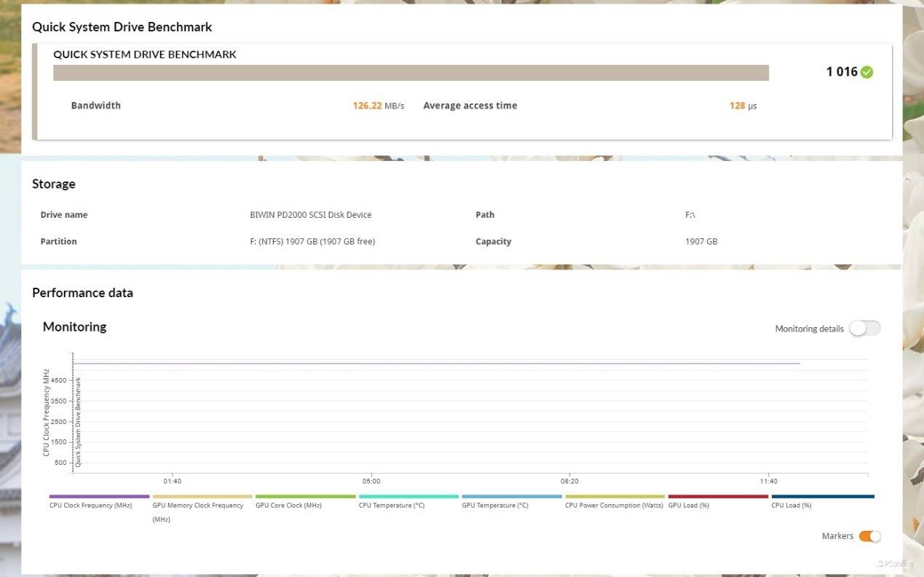Viewport: 924px width, 577px height.
Task: Click the CPU Clock Frequency legend swatch
Action: (x=99, y=496)
